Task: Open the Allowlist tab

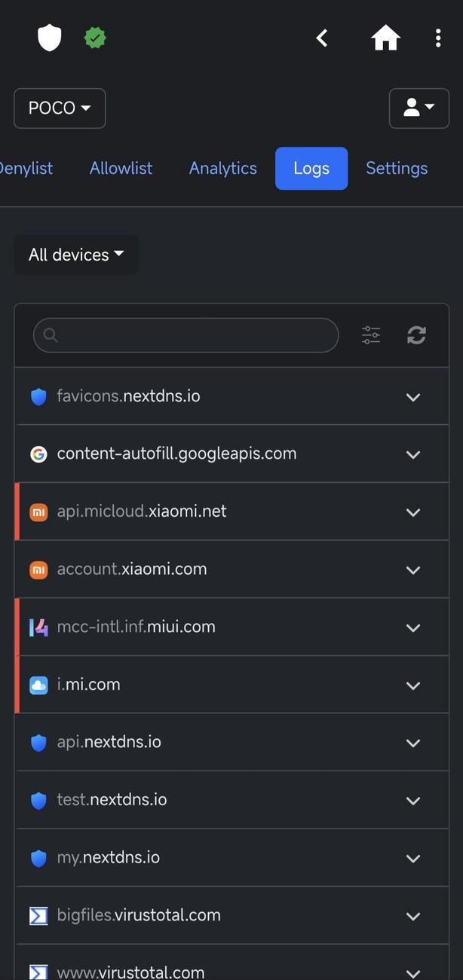Action: [121, 168]
